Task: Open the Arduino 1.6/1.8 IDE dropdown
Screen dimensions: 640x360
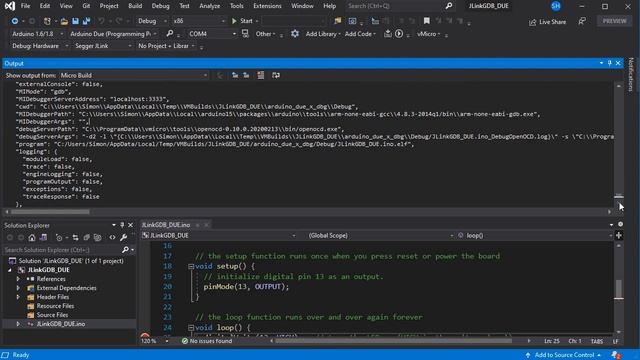Action: 37,34
